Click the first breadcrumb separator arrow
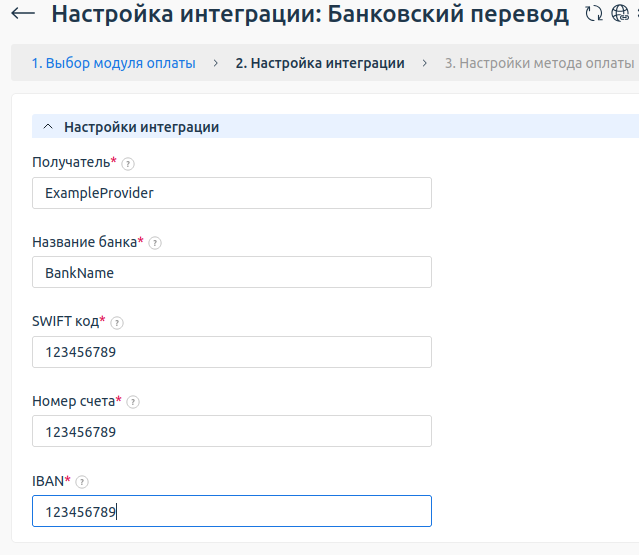The height and width of the screenshot is (555, 639). pyautogui.click(x=216, y=63)
